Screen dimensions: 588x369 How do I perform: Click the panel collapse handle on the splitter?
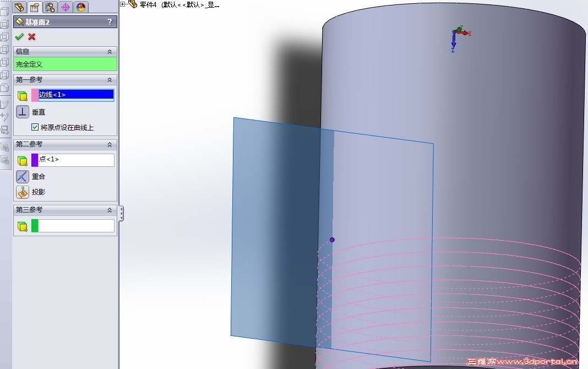click(121, 213)
